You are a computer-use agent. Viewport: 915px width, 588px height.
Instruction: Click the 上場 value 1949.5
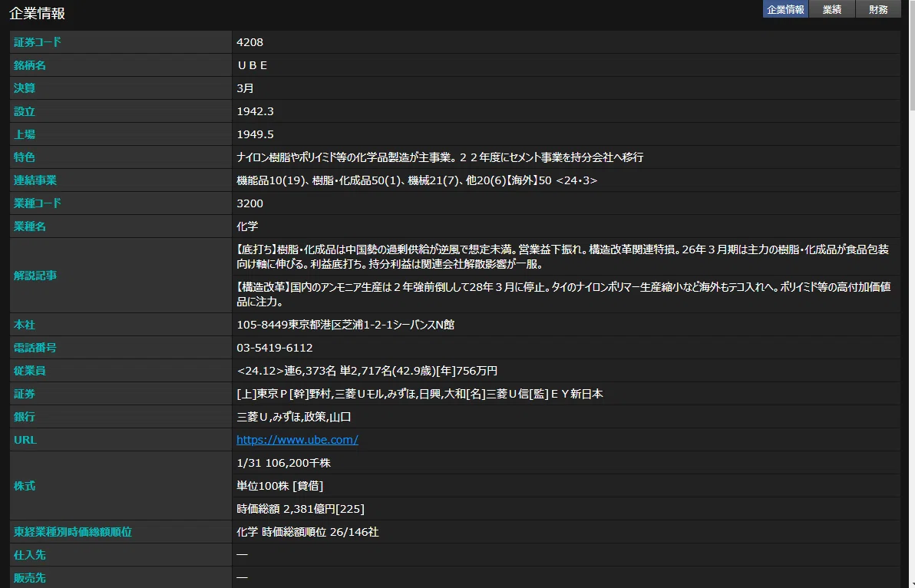pos(255,134)
